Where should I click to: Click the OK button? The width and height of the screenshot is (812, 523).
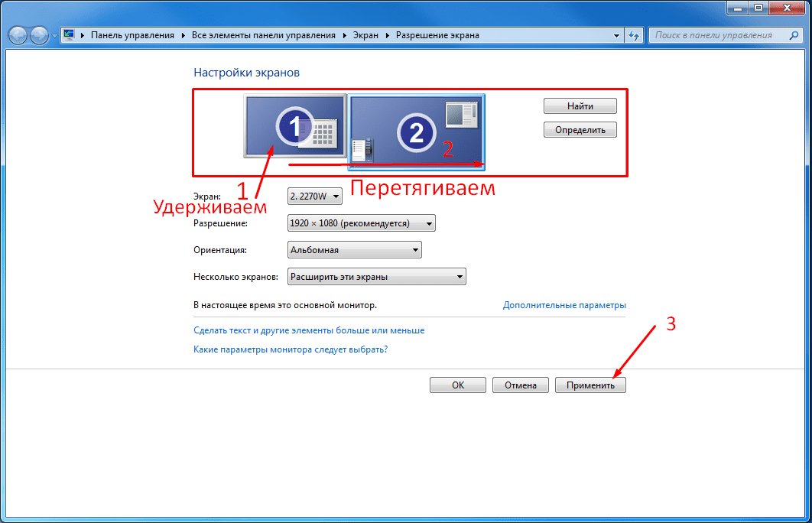click(x=458, y=385)
